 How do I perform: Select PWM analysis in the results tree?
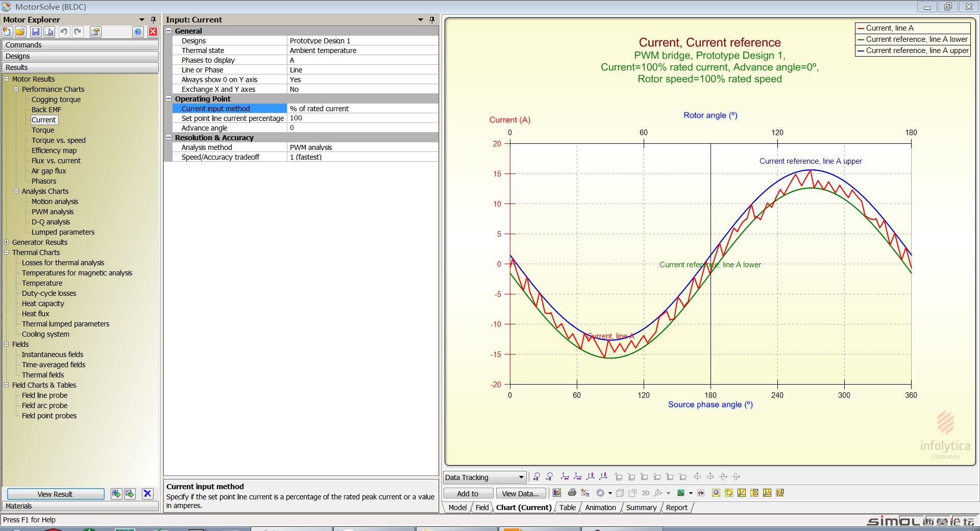point(53,212)
